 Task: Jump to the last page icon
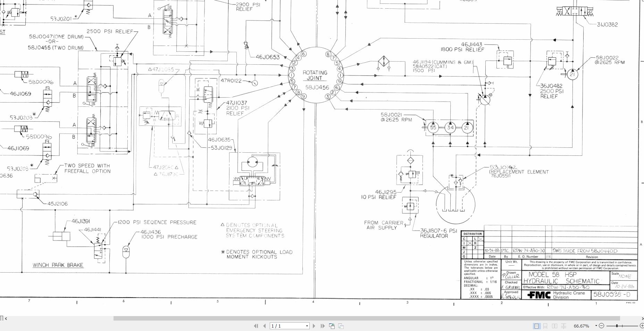tap(323, 326)
